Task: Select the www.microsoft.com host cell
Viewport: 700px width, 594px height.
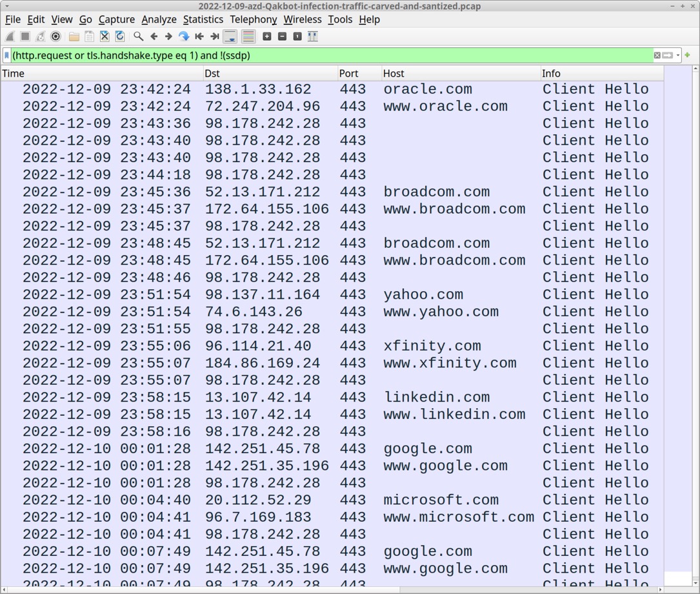Action: pyautogui.click(x=459, y=517)
